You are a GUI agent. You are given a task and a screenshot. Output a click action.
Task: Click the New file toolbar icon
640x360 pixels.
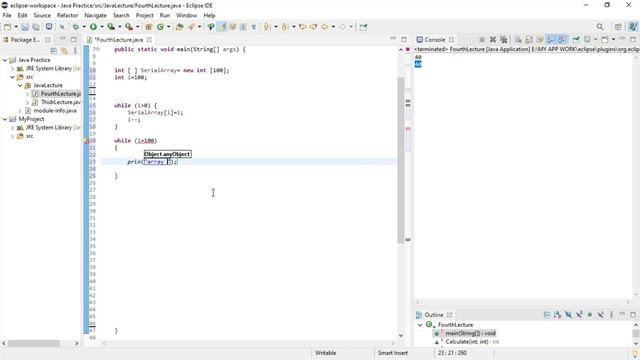coord(7,27)
